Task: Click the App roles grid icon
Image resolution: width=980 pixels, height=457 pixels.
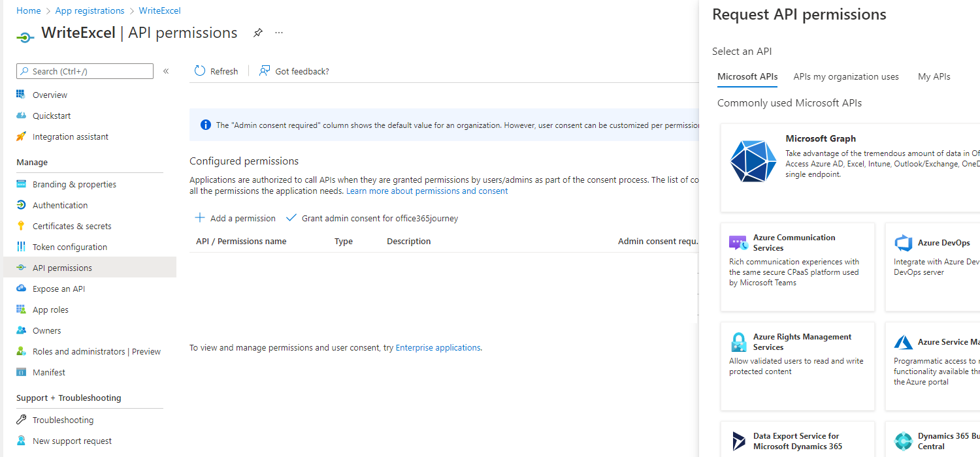Action: [x=21, y=309]
